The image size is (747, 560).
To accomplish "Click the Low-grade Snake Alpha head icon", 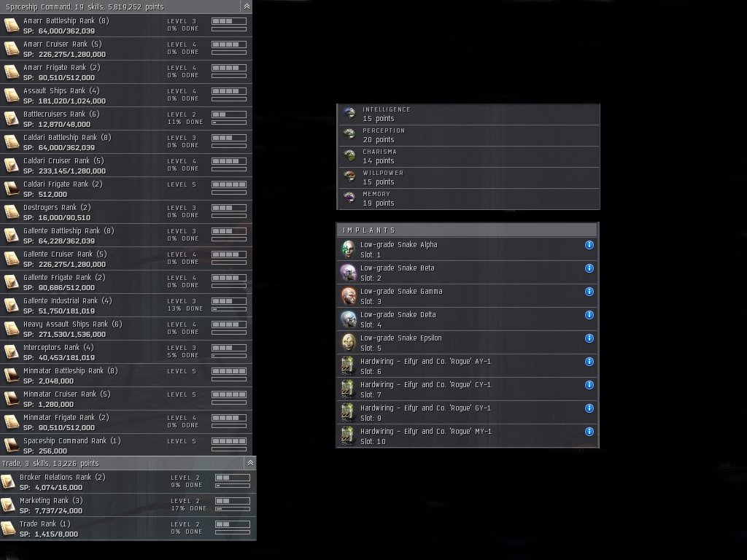I will pos(348,249).
